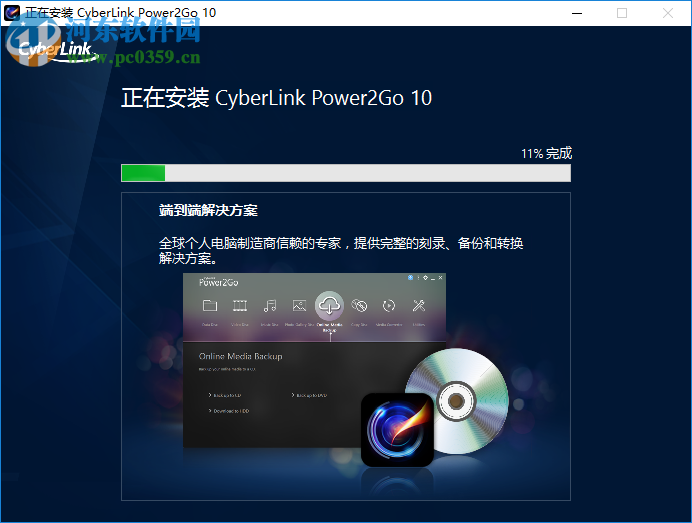Click the large Power2Go lens app icon
Screen dimensions: 692x523
click(x=397, y=430)
